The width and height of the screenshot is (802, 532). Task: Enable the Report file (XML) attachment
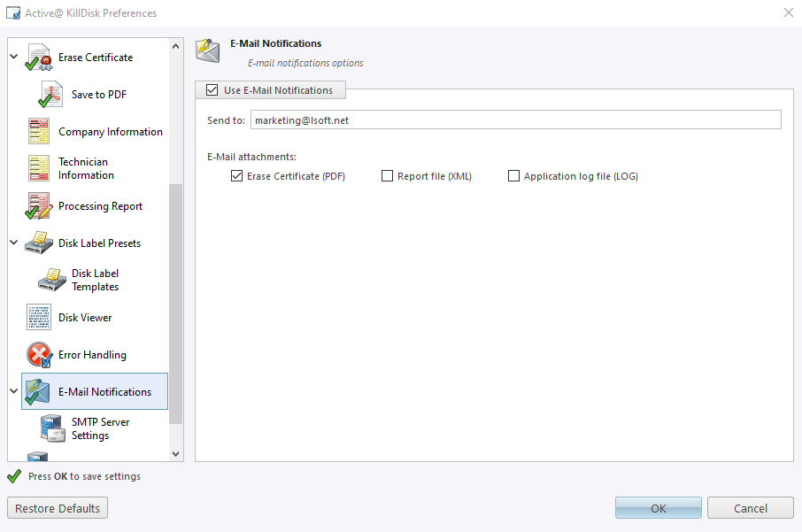point(387,175)
